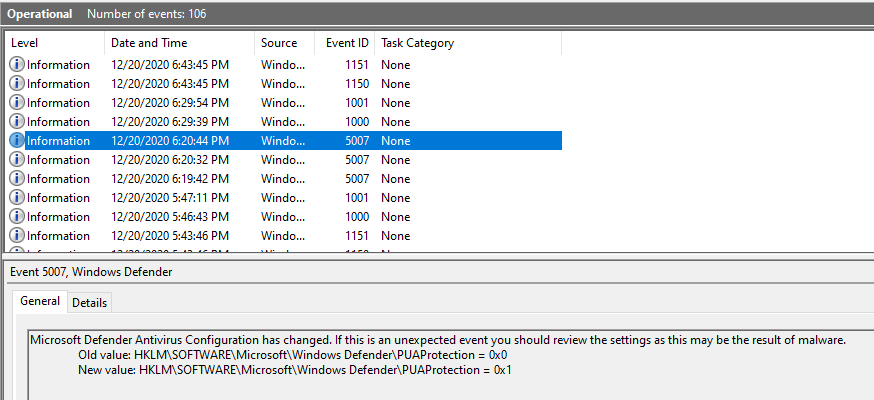Click the info icon of the 6:19:42 PM event
This screenshot has width=874, height=400.
pos(17,178)
